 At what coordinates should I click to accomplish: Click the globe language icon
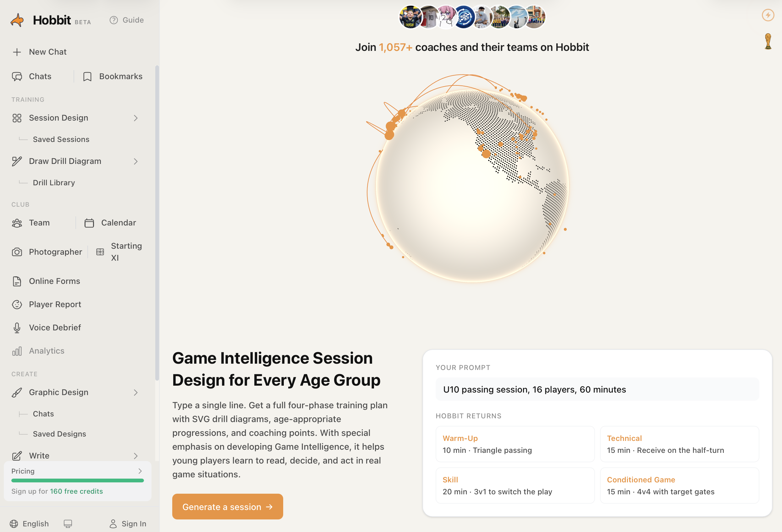[x=14, y=524]
